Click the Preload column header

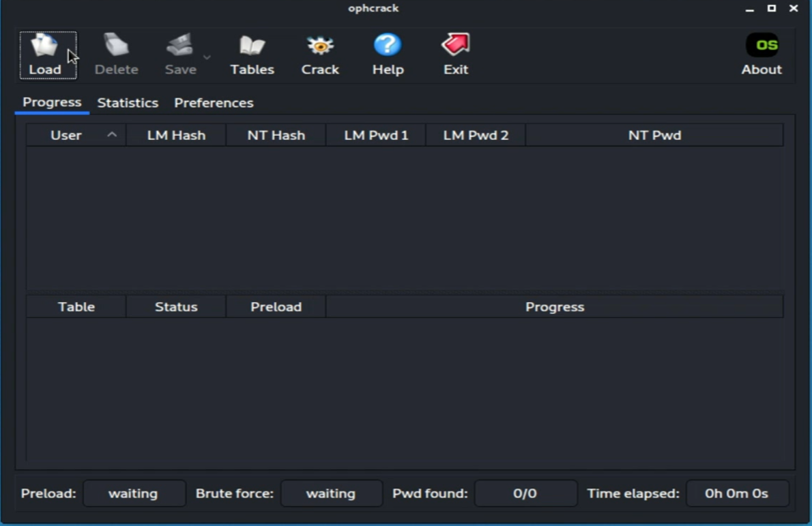point(276,306)
